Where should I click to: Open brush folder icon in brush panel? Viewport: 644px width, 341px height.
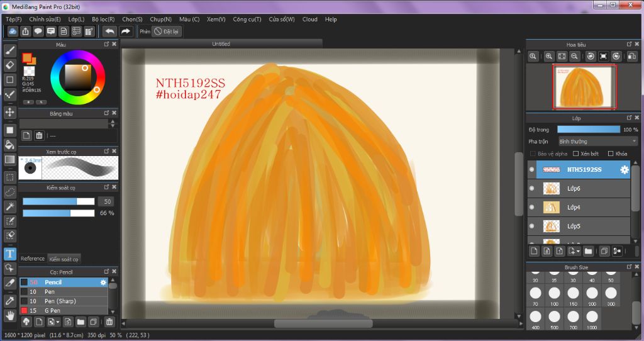click(80, 321)
